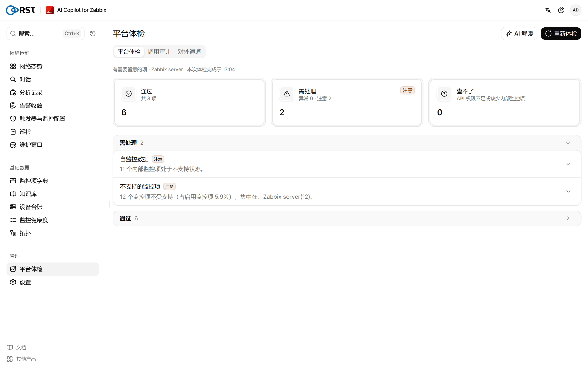Open 监控健康度 in the sidebar
Viewport: 588px width, 368px height.
53,220
